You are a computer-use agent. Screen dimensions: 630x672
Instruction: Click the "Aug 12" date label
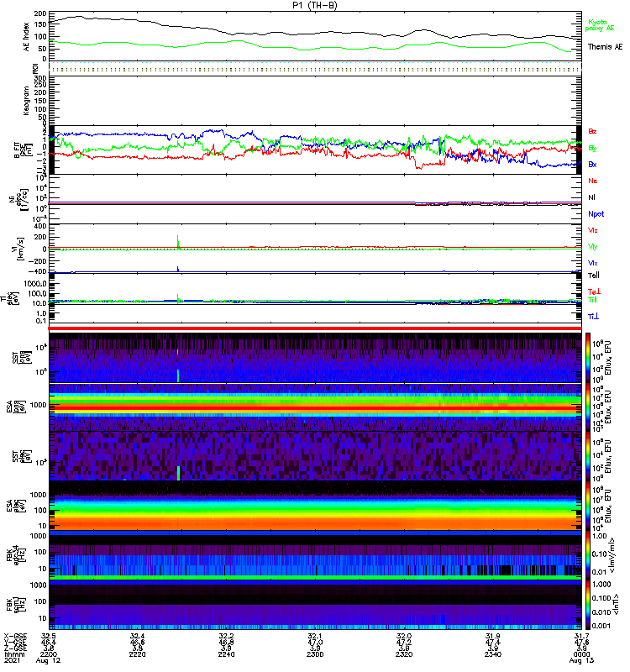(x=49, y=661)
